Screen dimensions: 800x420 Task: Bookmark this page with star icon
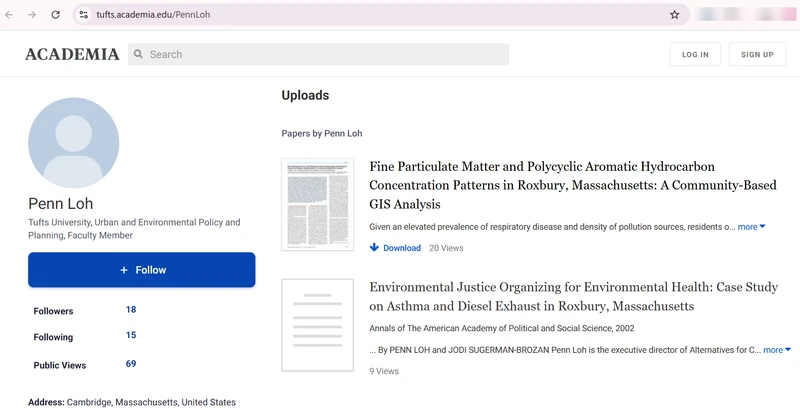click(x=674, y=15)
